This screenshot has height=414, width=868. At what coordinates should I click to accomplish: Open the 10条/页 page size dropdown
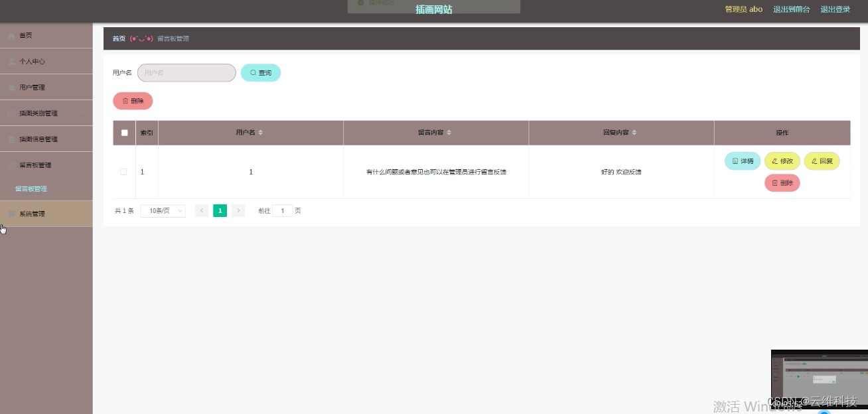point(163,211)
